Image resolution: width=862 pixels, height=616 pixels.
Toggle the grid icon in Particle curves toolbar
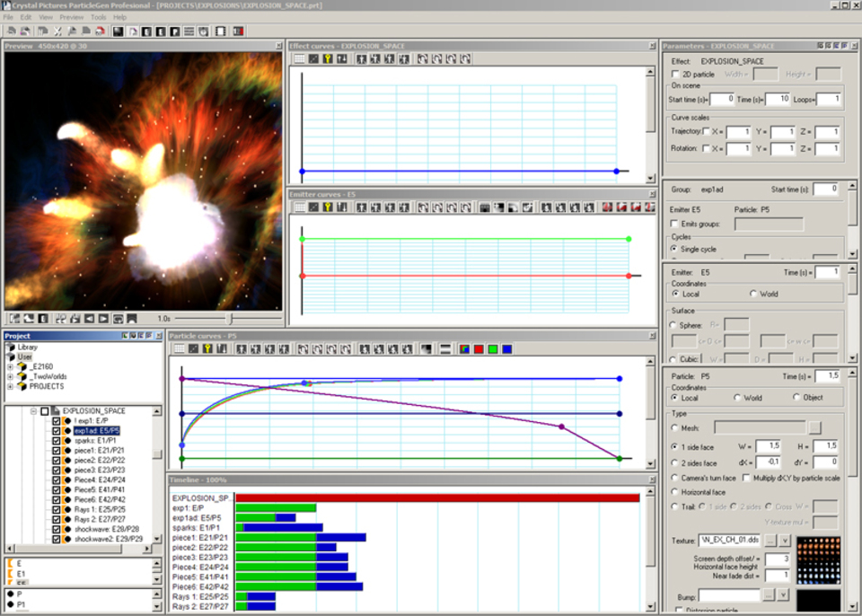tap(178, 348)
